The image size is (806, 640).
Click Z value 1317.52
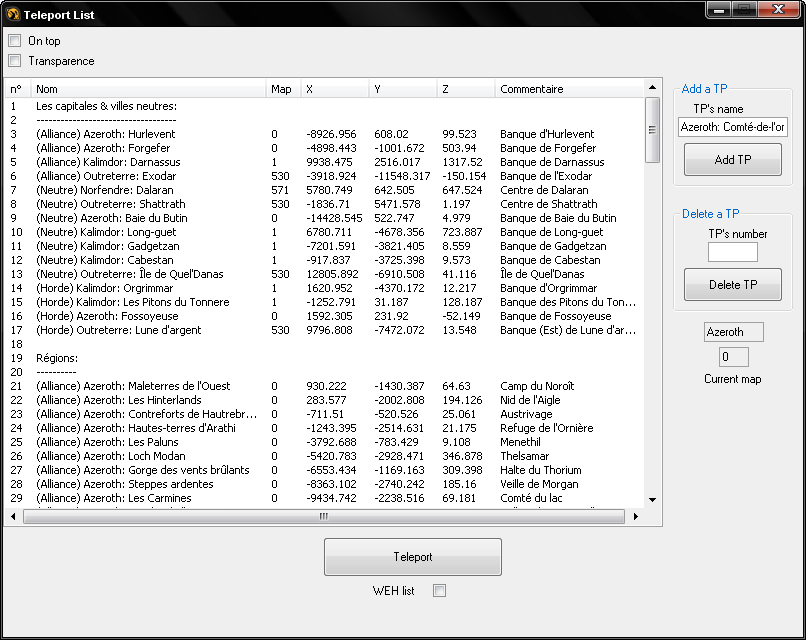pos(463,162)
